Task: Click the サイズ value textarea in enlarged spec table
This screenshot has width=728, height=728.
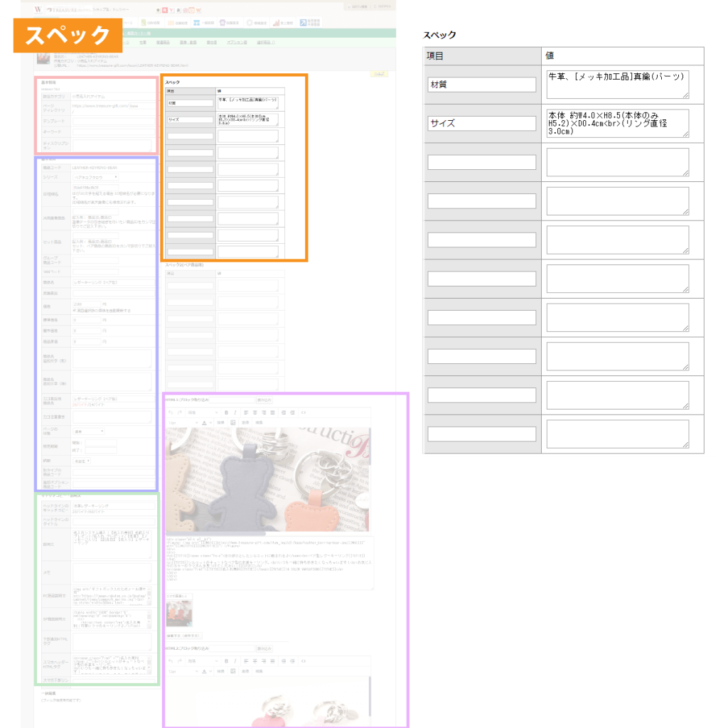Action: click(x=618, y=123)
